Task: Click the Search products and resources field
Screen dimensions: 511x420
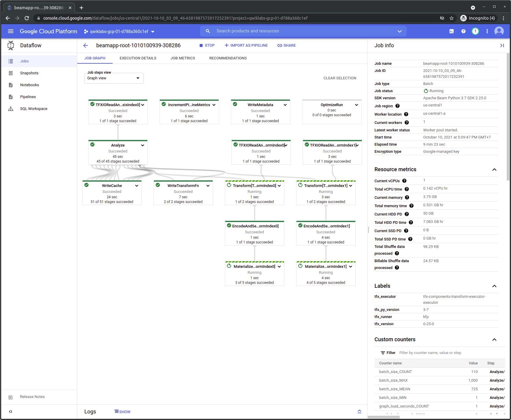Action: point(303,31)
